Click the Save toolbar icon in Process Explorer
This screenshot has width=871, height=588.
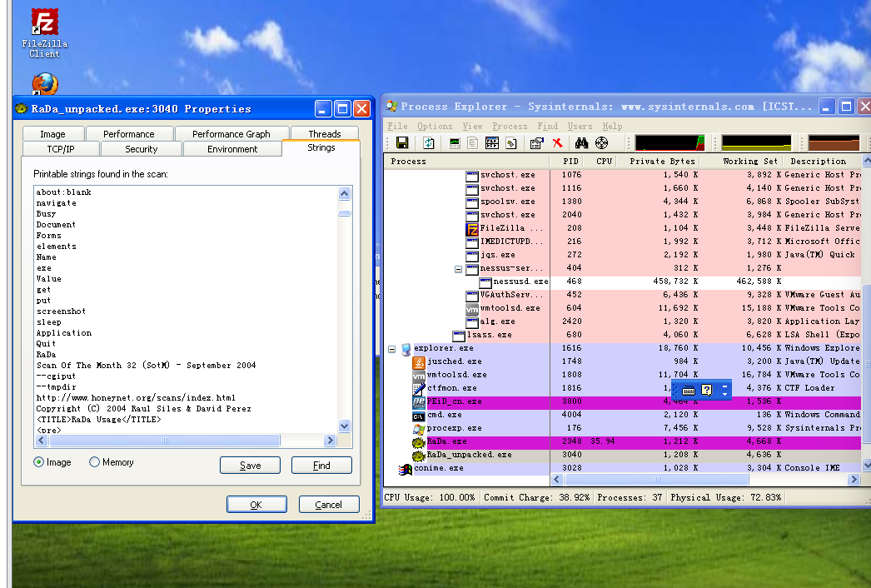[402, 142]
